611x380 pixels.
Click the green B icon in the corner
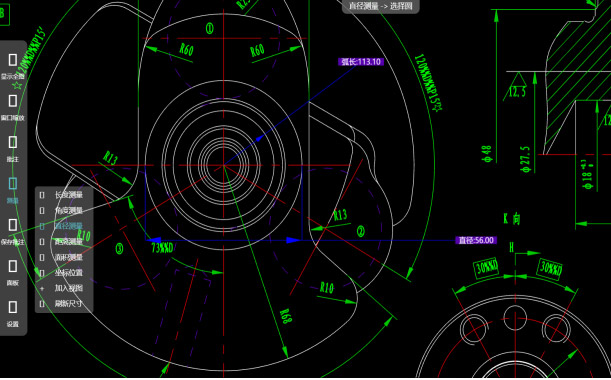[3, 15]
